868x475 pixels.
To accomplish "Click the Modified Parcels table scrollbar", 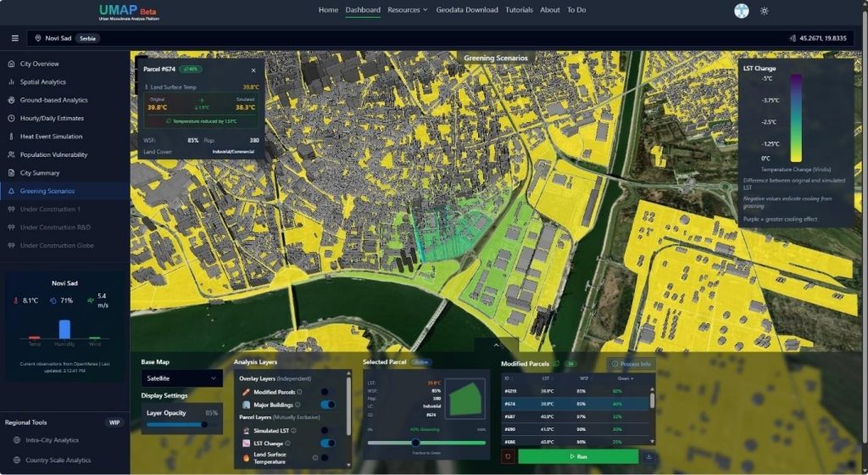I will pos(652,400).
